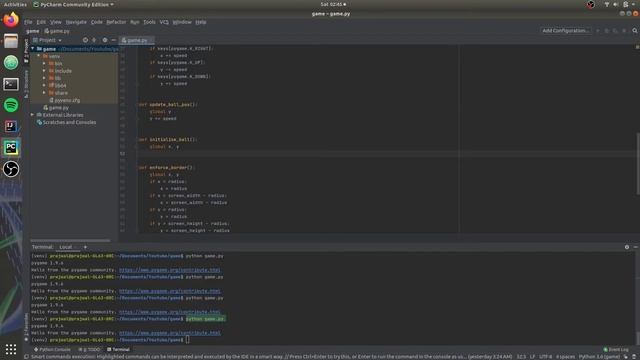Expand the share folder
The width and height of the screenshot is (640, 360).
click(x=44, y=93)
